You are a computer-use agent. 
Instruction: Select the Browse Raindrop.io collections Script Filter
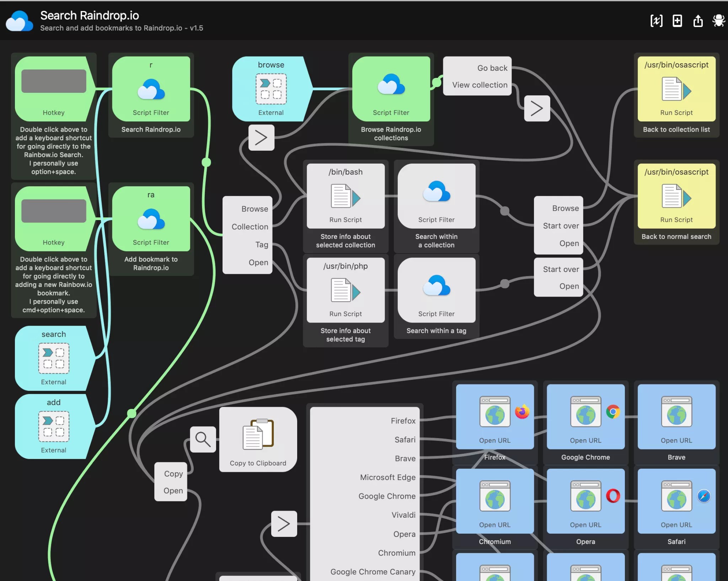click(x=391, y=89)
